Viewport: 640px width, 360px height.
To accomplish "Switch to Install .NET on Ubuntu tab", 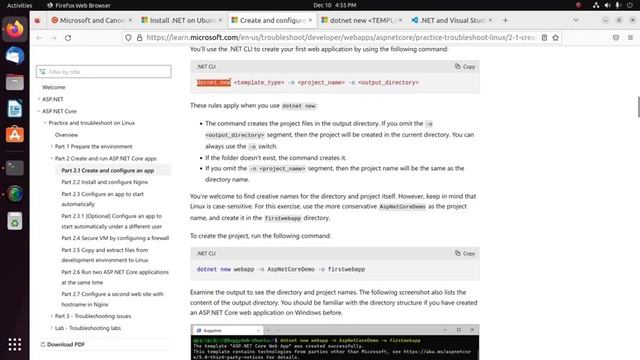I will click(x=182, y=20).
